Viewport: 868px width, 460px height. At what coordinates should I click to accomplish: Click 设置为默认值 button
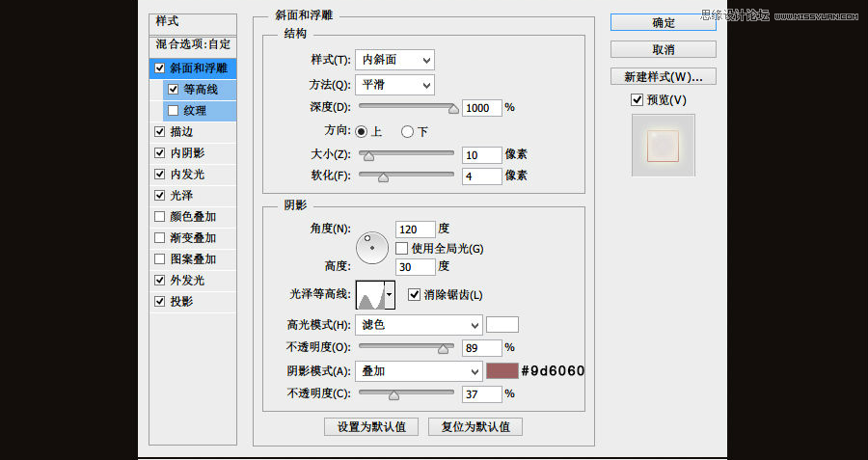[371, 426]
